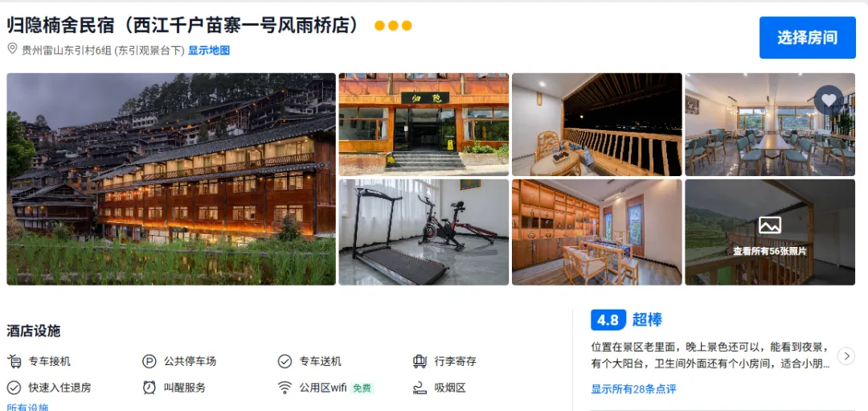Expand the 所有设施 link
Viewport: 868px width, 411px height.
(27, 407)
